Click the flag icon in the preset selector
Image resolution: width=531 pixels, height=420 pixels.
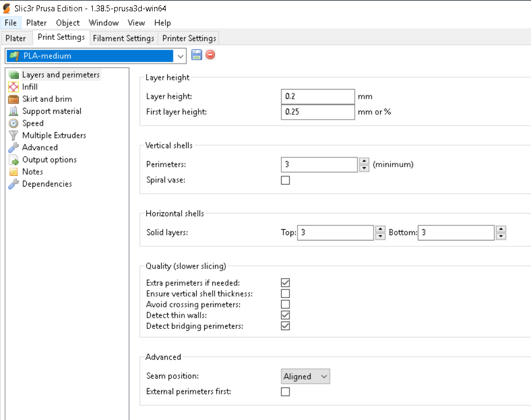(15, 56)
